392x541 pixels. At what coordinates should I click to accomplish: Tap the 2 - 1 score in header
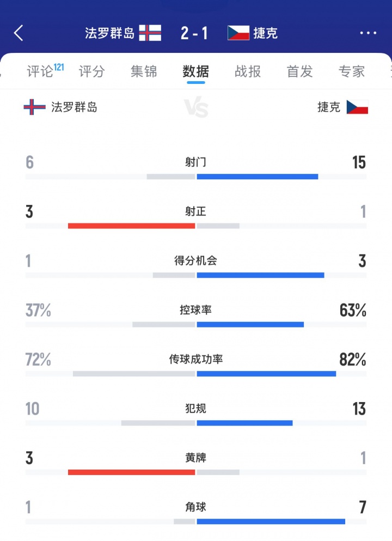click(194, 33)
